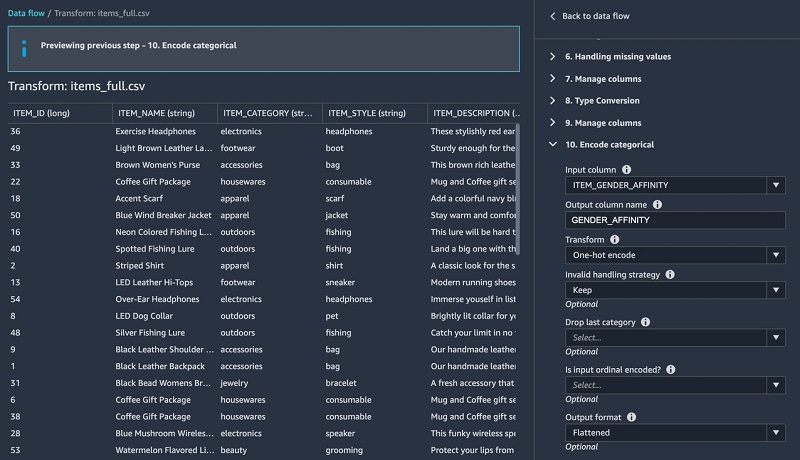The height and width of the screenshot is (460, 800).
Task: Click the ITEM_CATEGORY column header
Action: tap(270, 113)
